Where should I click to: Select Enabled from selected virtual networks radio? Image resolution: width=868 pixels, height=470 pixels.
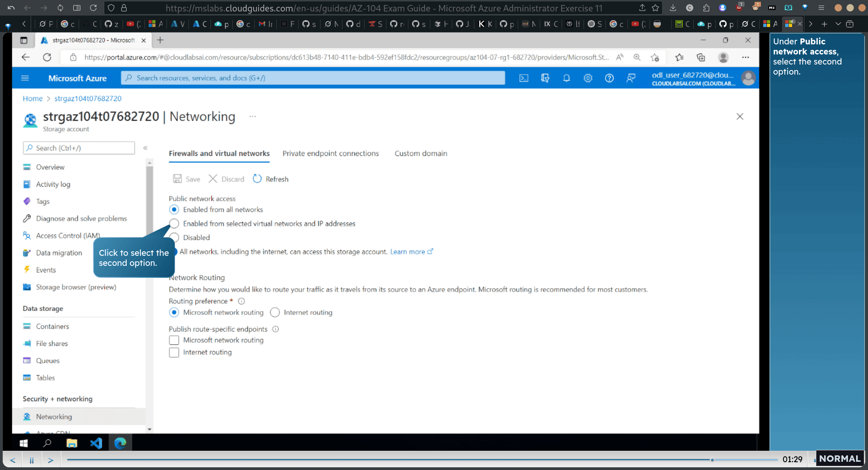point(174,223)
